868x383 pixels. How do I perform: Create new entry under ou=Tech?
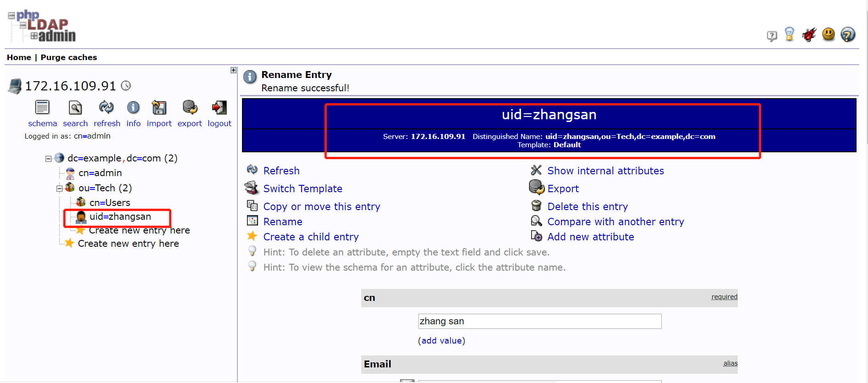[x=139, y=230]
